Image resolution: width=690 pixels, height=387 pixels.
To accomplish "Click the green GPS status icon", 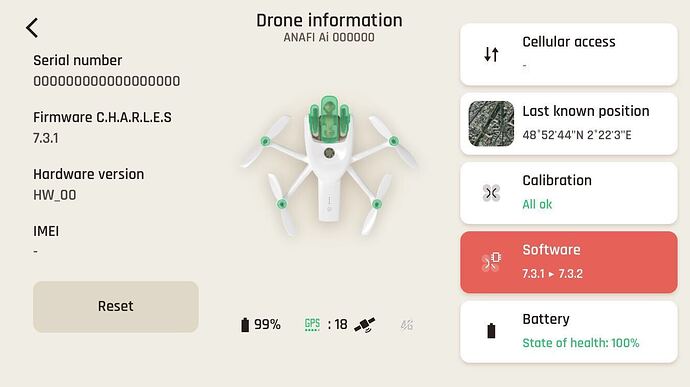I will click(312, 324).
